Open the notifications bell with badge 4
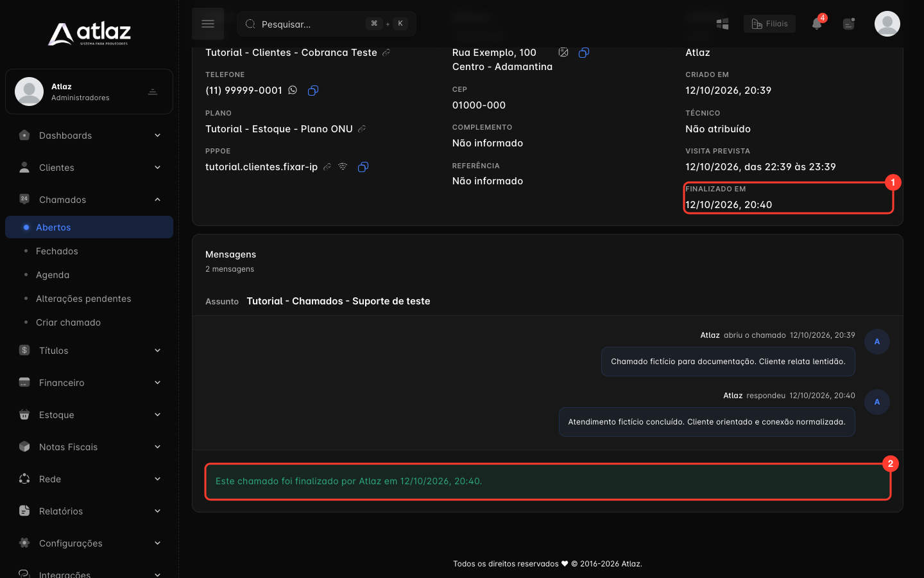 (x=817, y=24)
